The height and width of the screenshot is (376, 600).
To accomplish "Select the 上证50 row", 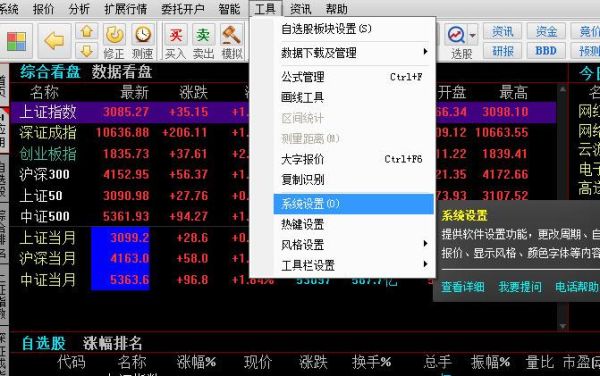I will coord(283,196).
